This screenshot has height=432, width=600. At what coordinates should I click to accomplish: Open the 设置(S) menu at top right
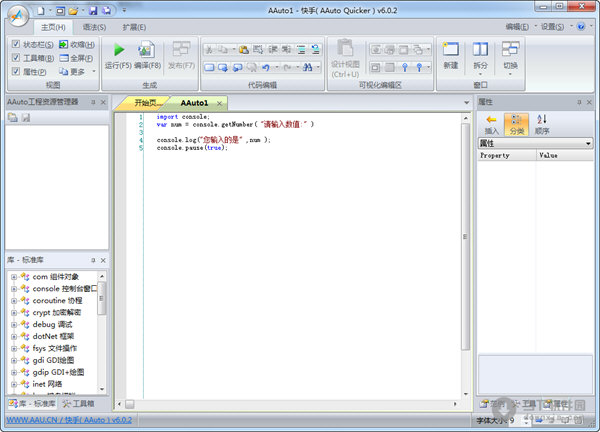552,26
